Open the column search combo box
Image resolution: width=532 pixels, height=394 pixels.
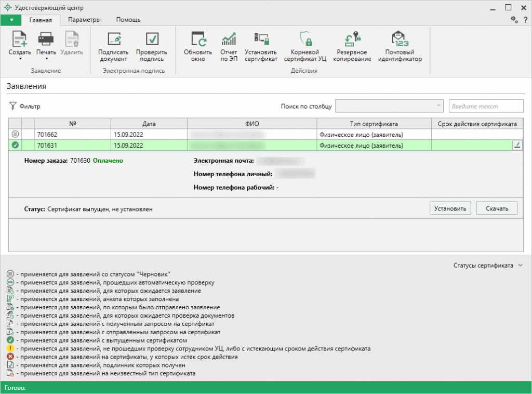coord(389,106)
